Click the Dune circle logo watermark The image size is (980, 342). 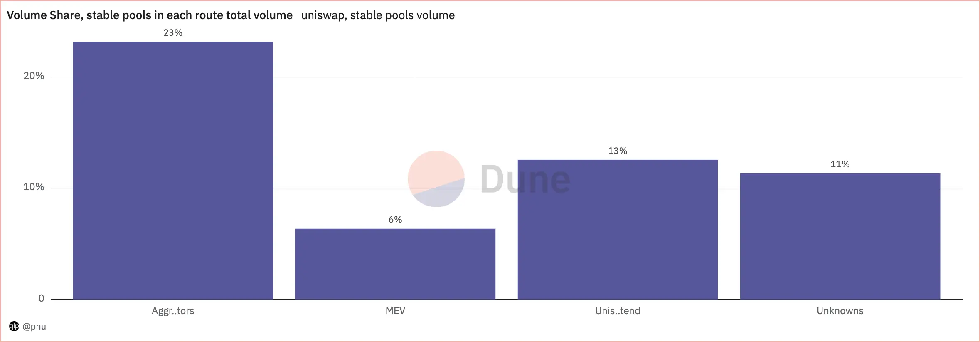[x=436, y=179]
